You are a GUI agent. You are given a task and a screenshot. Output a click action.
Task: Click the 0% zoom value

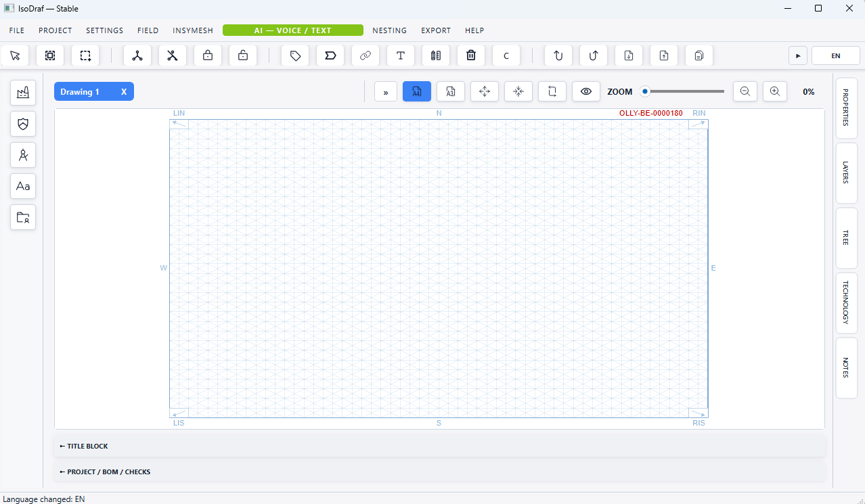[809, 92]
